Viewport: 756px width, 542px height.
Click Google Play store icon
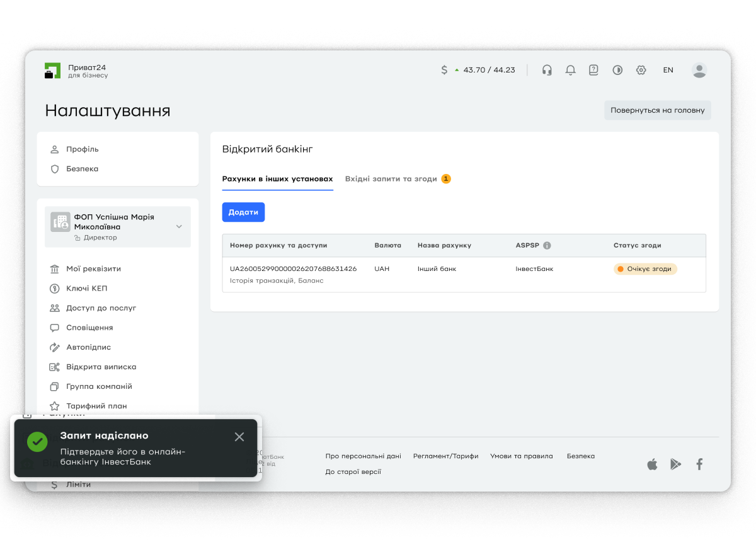click(x=676, y=464)
